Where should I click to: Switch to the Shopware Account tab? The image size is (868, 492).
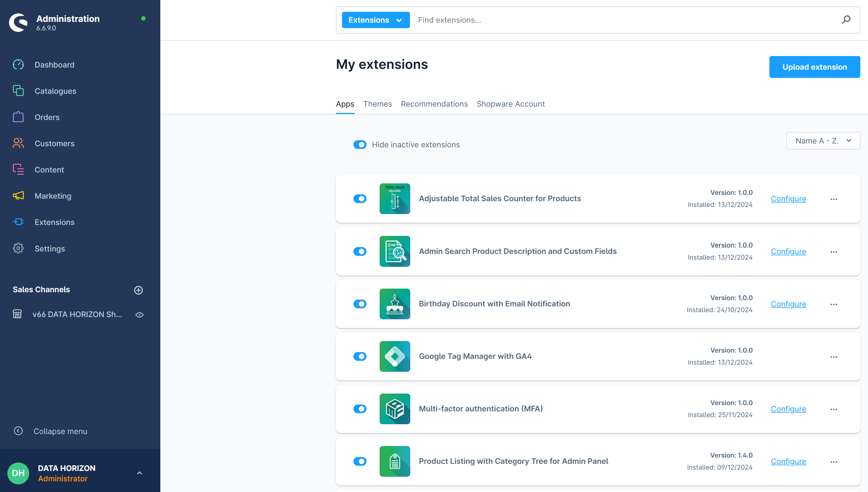pyautogui.click(x=510, y=104)
